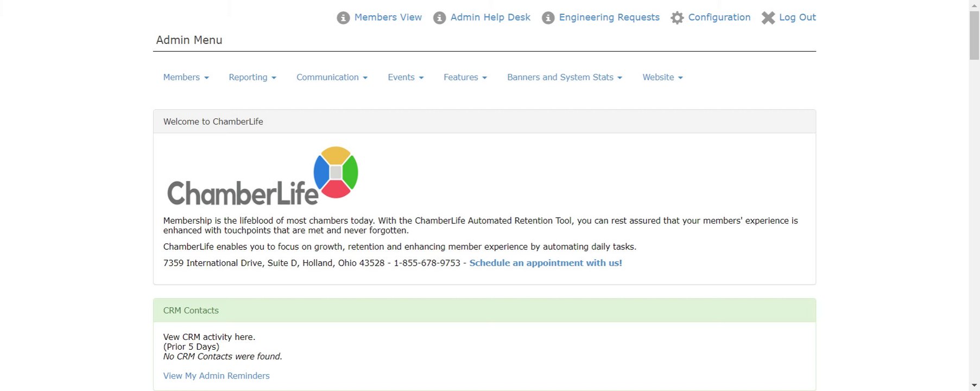
Task: Follow the Schedule an appointment link
Action: pyautogui.click(x=546, y=263)
